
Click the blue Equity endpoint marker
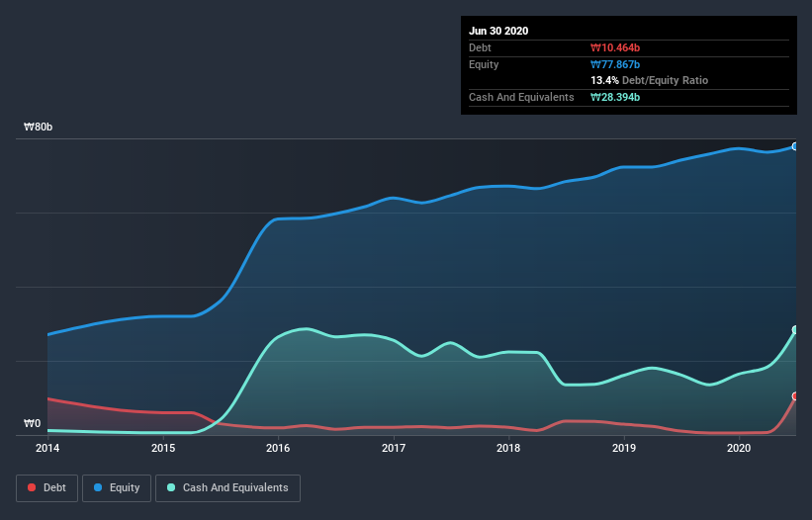click(x=795, y=146)
